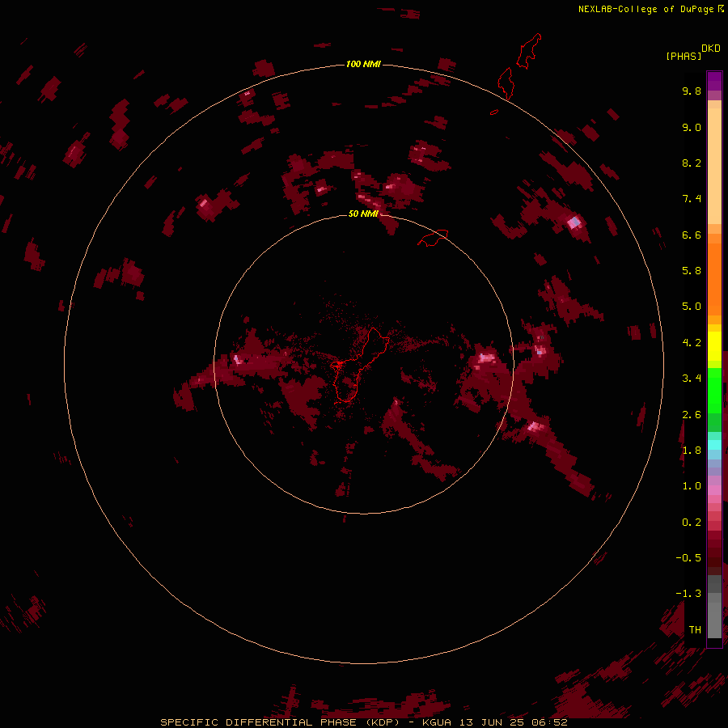The image size is (728, 728).
Task: Click the -0.5 color scale value
Action: [x=688, y=558]
